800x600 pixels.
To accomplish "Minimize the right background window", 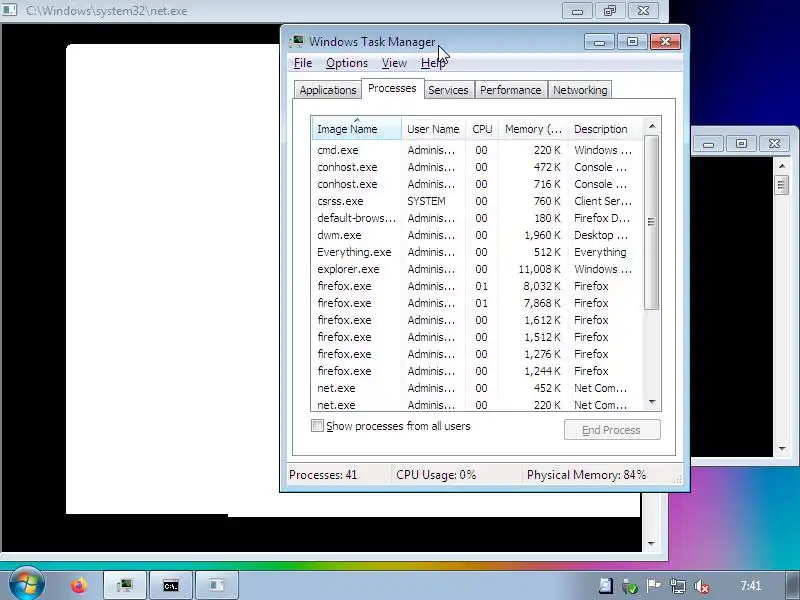I will click(708, 144).
